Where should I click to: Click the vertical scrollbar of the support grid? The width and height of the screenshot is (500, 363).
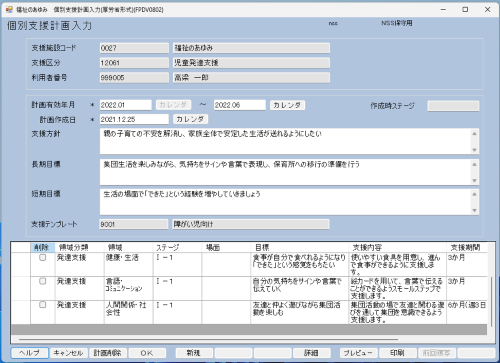491,302
